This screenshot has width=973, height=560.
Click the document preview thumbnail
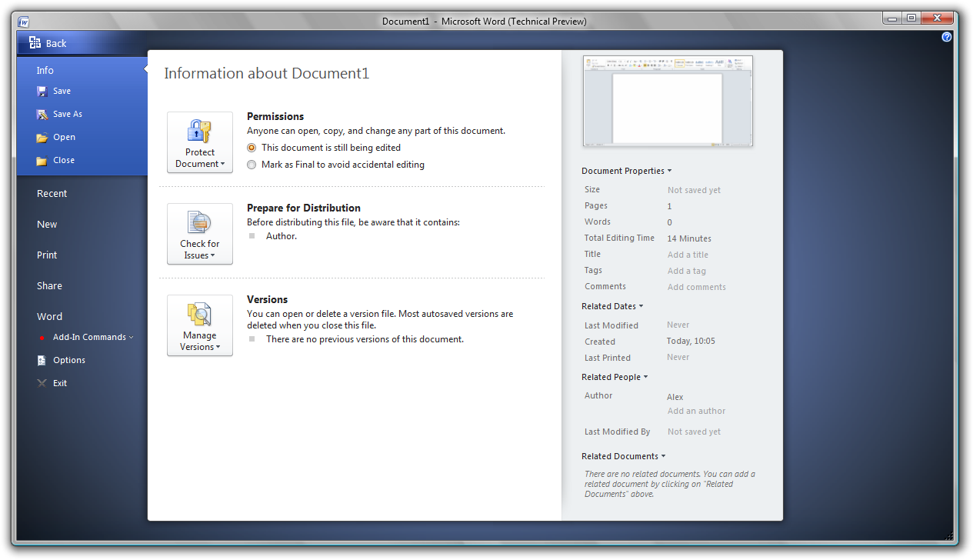pos(668,101)
